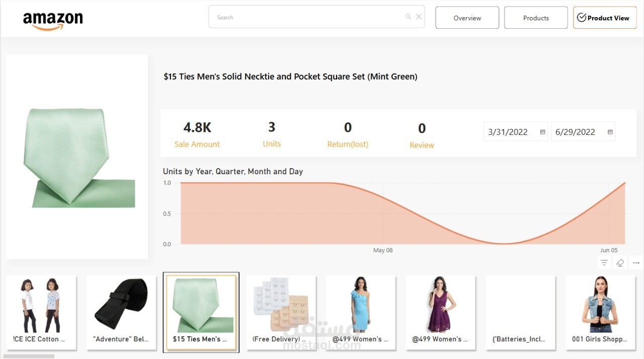Image resolution: width=644 pixels, height=359 pixels.
Task: Click the amazon logo
Action: tap(53, 19)
